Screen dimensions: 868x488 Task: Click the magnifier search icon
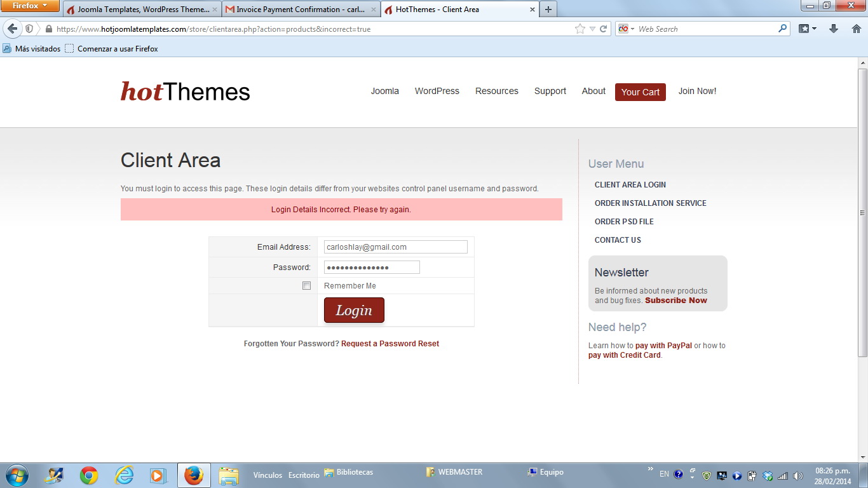[x=782, y=29]
